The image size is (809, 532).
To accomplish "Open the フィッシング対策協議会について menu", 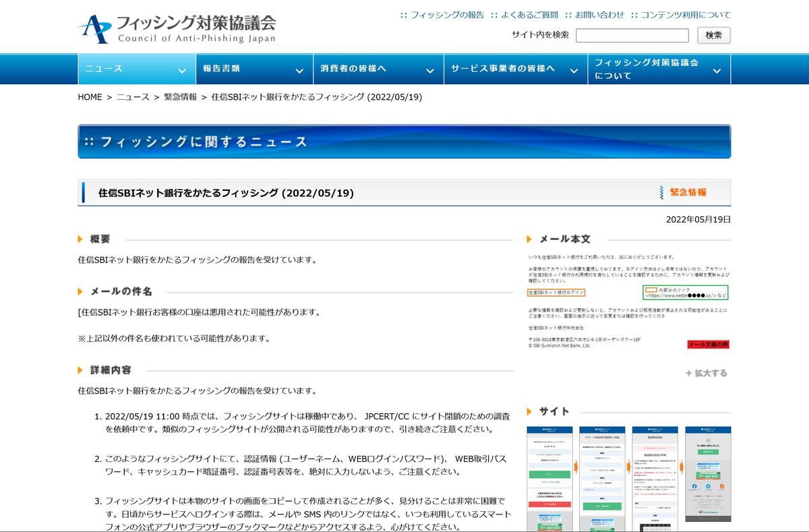I will (659, 69).
